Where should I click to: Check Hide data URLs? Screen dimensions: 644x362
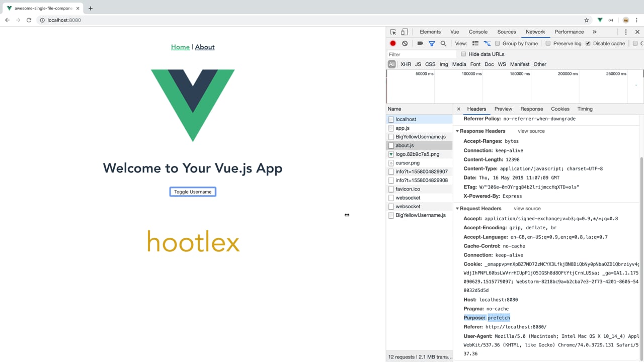coord(463,54)
